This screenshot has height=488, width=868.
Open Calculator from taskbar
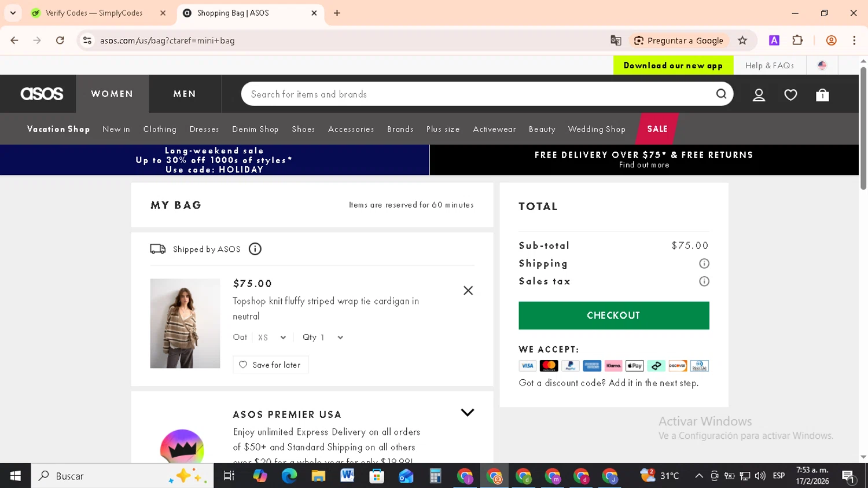435,476
